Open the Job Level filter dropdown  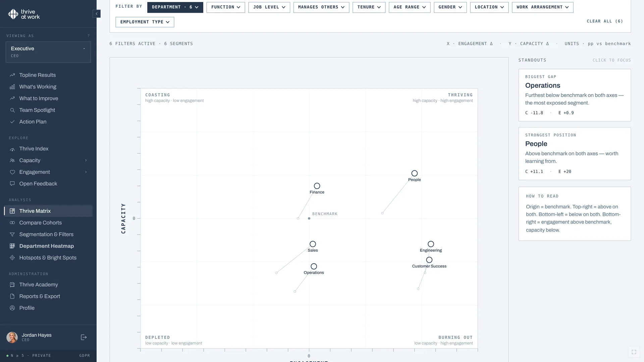pos(269,7)
